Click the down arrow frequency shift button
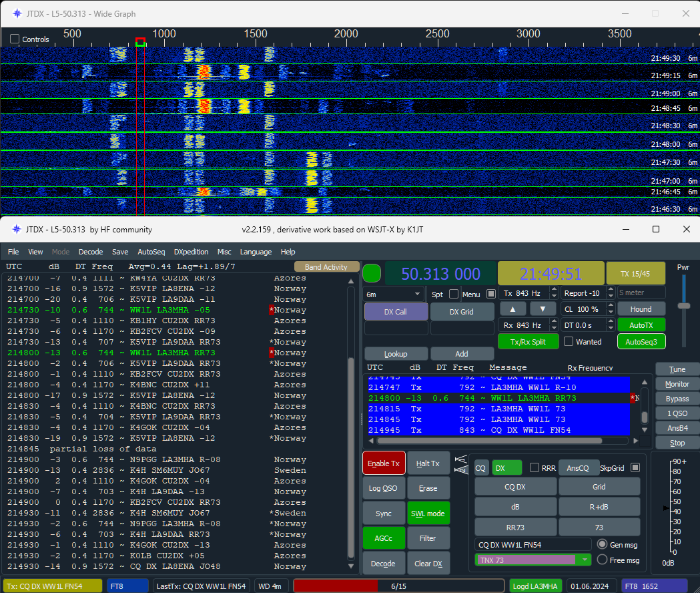 [543, 309]
